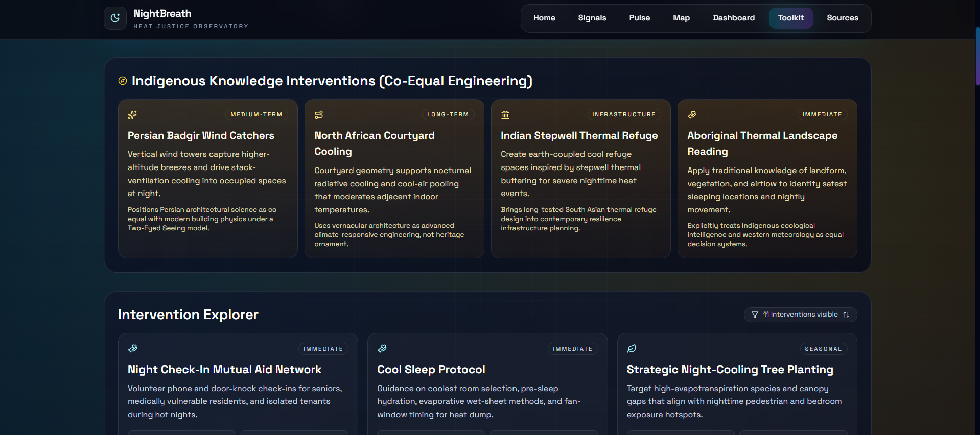Open the Sources nav item
The height and width of the screenshot is (435, 980).
click(x=843, y=18)
